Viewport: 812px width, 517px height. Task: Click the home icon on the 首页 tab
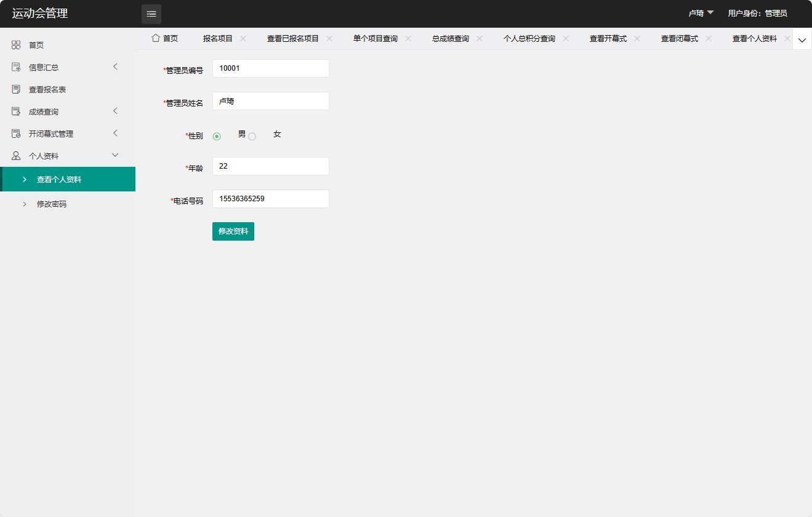(x=156, y=38)
